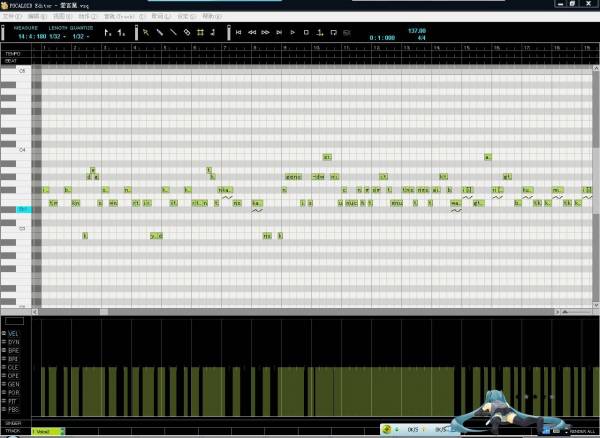Click measure 8 on the timeline ruler

click(254, 48)
